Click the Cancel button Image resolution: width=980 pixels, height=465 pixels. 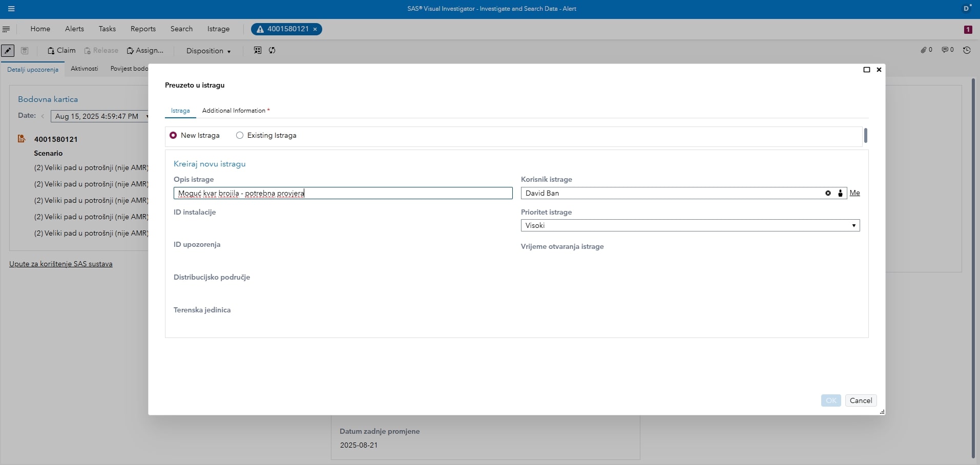pyautogui.click(x=860, y=400)
